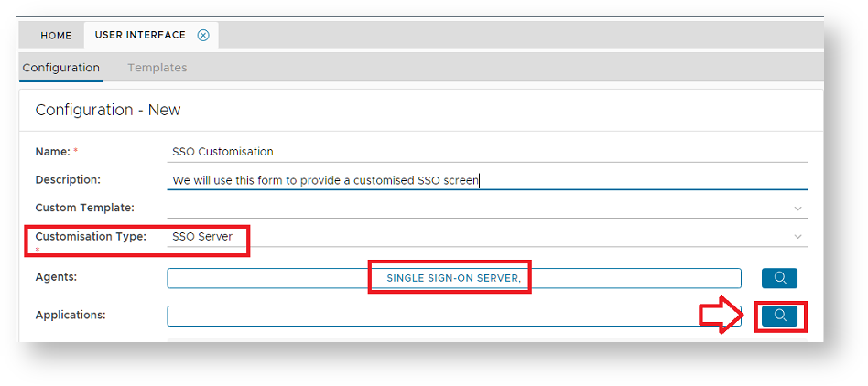Screen dimensions: 868x386
Task: Click the Applications field label
Action: [71, 315]
